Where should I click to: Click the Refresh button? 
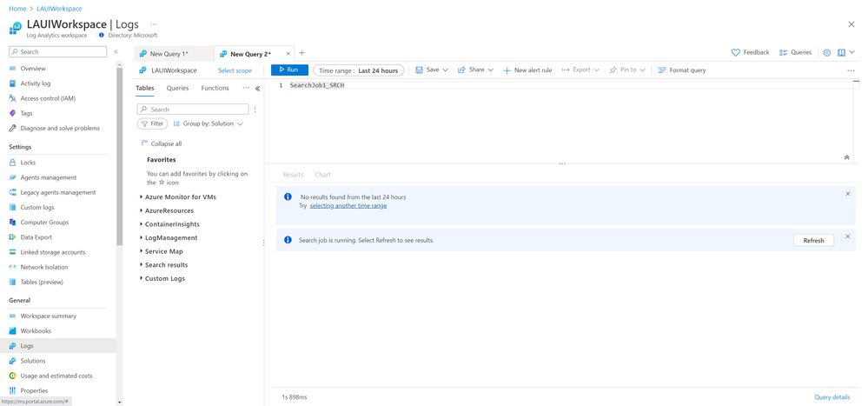point(814,241)
